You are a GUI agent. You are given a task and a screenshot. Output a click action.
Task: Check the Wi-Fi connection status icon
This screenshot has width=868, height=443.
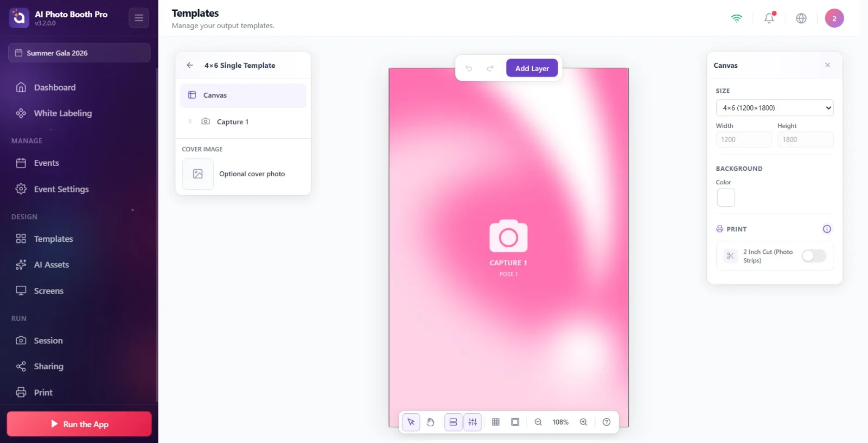point(736,18)
